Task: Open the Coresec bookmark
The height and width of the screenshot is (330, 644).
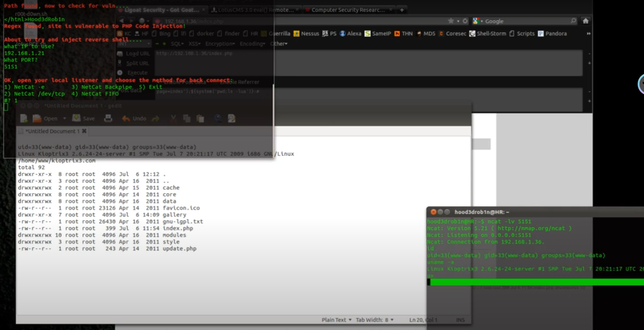Action: (x=452, y=33)
